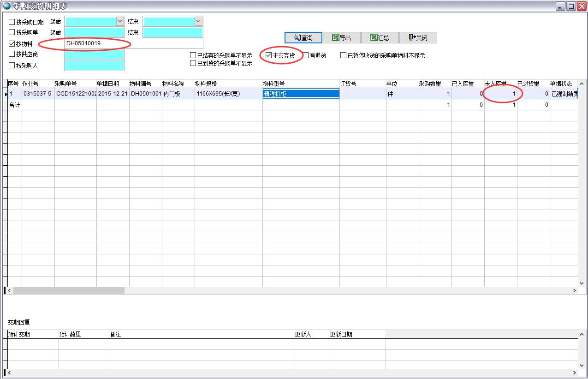The image size is (588, 379).
Task: Click the 汇总 summary button
Action: click(x=380, y=38)
